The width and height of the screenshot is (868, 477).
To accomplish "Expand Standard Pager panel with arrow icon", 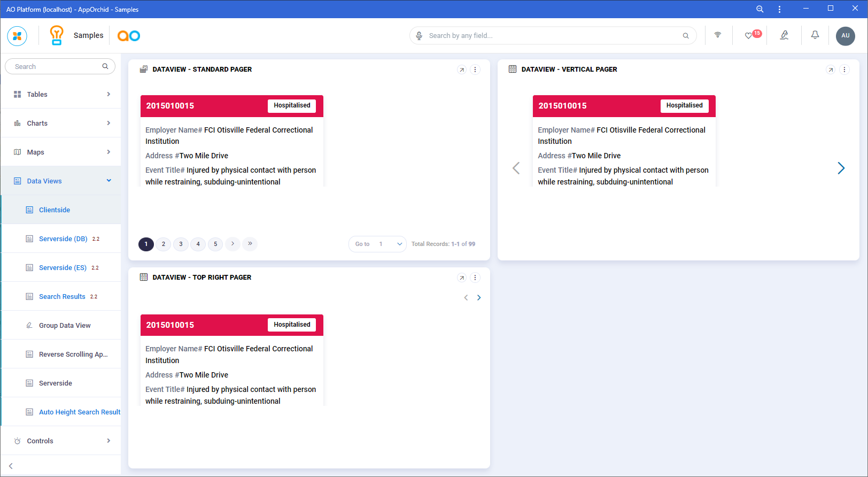I will tap(462, 70).
